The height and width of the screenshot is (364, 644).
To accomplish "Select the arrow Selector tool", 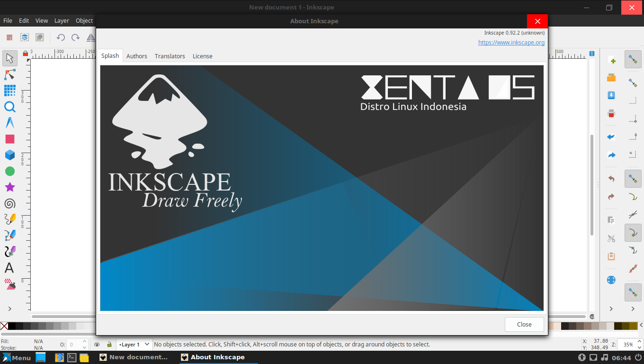I will coord(9,58).
